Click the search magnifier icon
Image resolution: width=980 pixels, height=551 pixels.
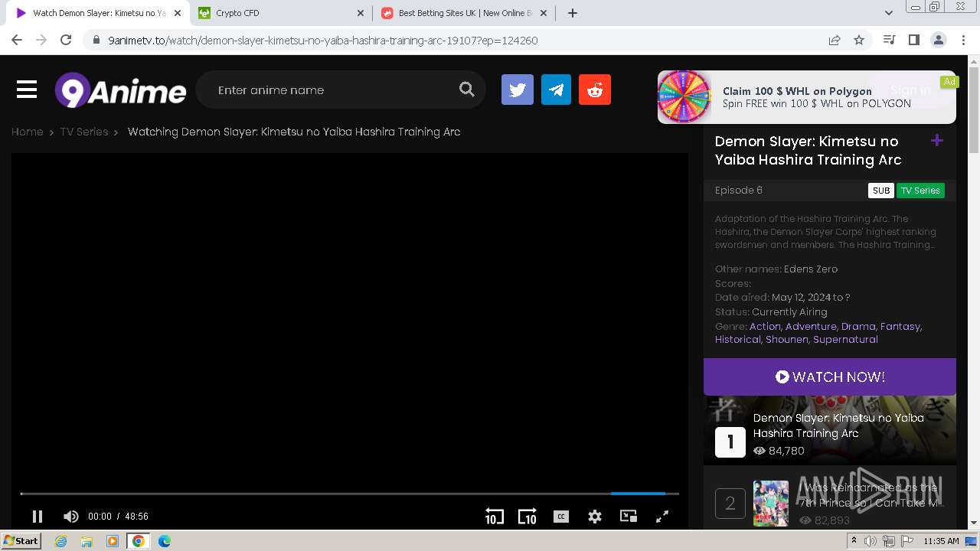467,90
